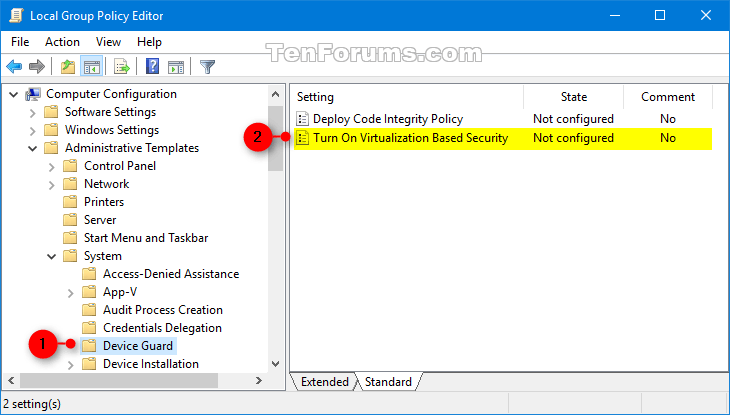Screen dimensions: 730x415
Task: Expand the Control Panel folder
Action: tap(52, 167)
